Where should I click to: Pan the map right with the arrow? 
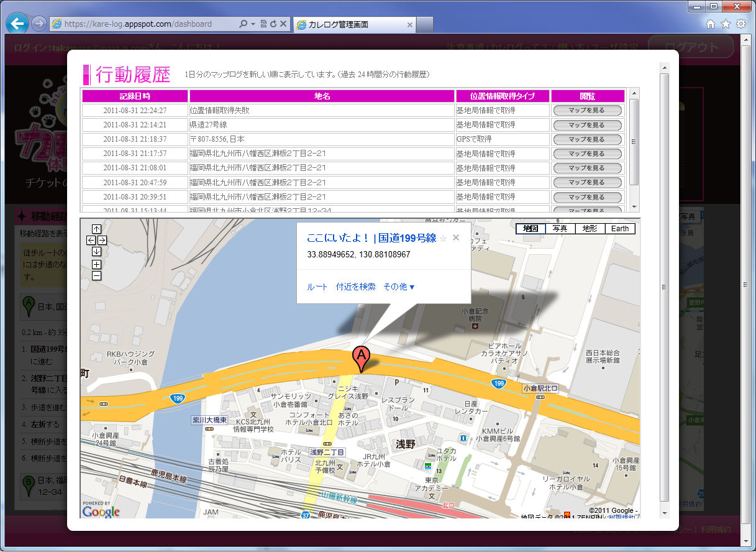pyautogui.click(x=102, y=240)
